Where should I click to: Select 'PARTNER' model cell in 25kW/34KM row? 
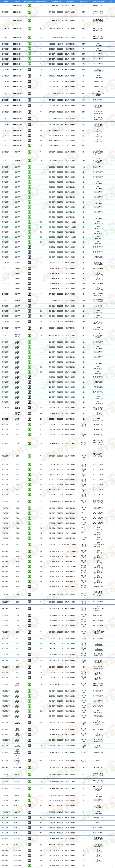[x=17, y=865]
